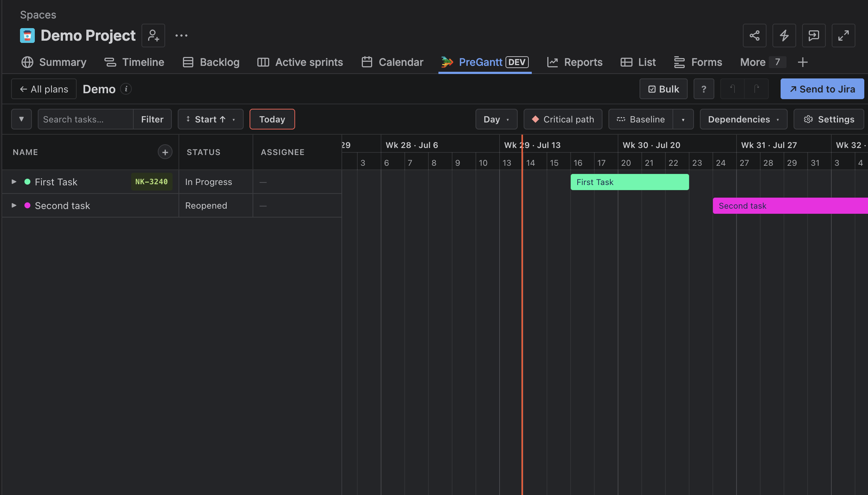Click the First Task name
Viewport: 868px width, 495px height.
coord(56,182)
